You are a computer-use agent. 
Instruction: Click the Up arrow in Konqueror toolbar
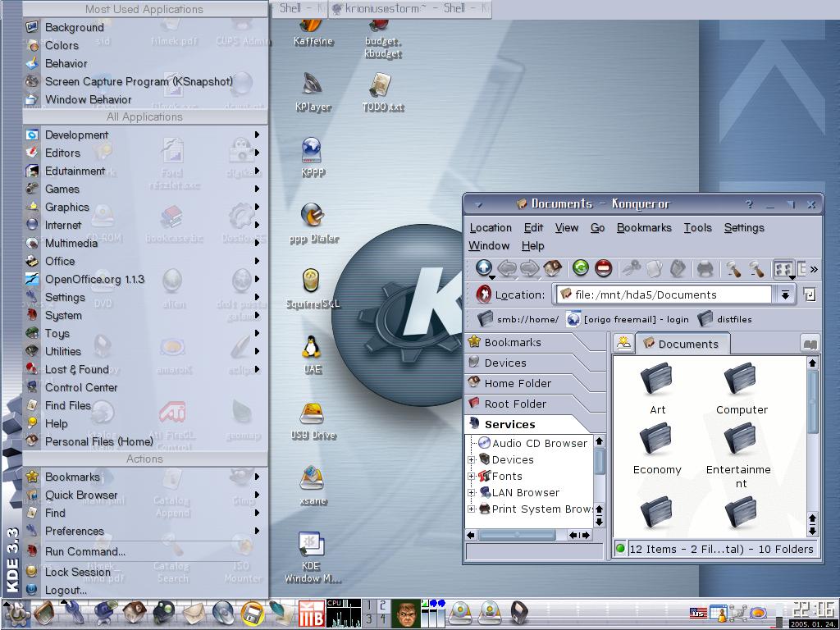[x=484, y=268]
